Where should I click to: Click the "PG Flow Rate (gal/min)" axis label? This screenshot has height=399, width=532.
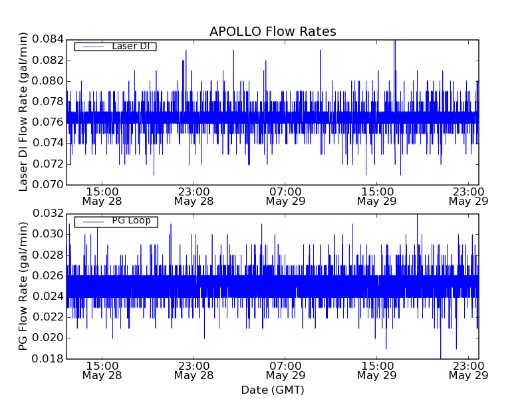pos(23,286)
